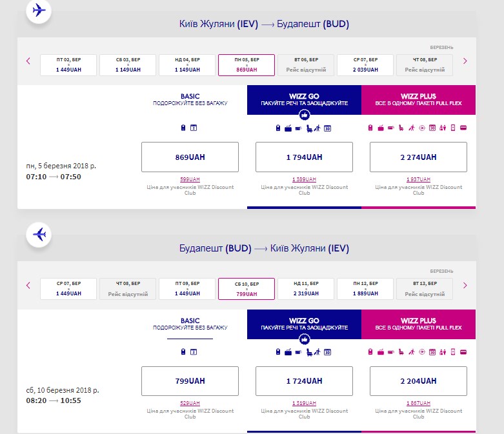504x434 pixels.
Task: Show earlier dates for the Kyiv–Budapest flight
Action: coord(28,61)
